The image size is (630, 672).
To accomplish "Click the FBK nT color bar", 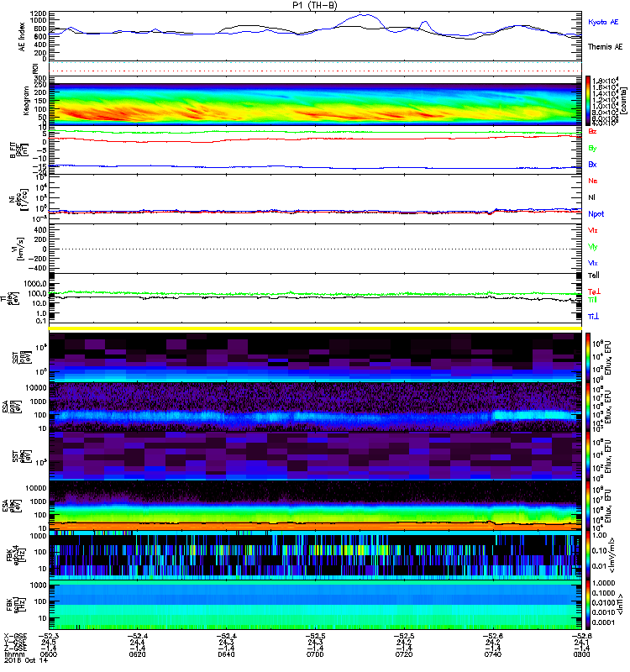I will pos(588,605).
